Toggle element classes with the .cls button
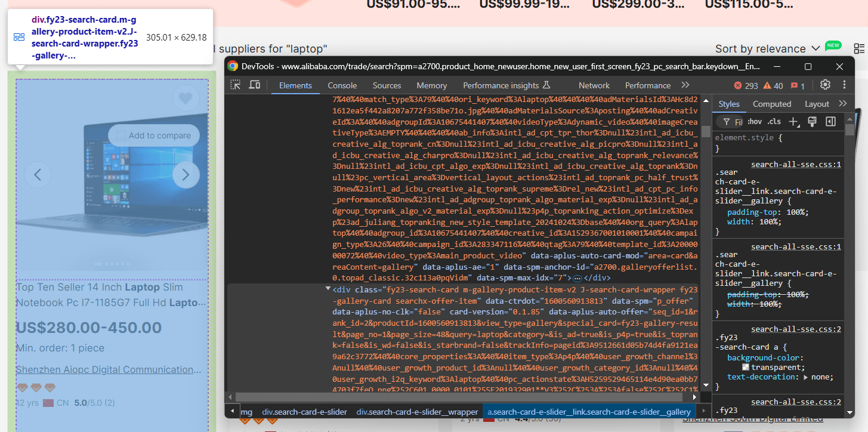868x432 pixels. point(774,121)
